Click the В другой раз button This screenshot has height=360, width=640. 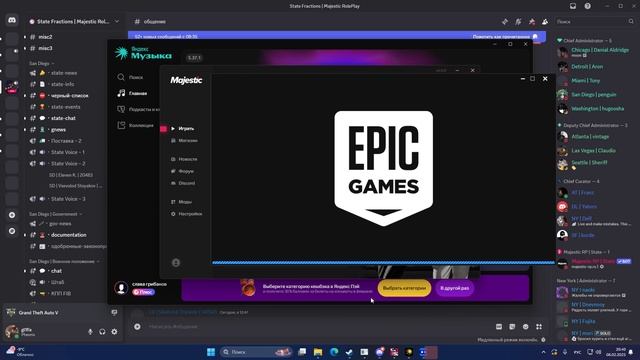pyautogui.click(x=455, y=288)
